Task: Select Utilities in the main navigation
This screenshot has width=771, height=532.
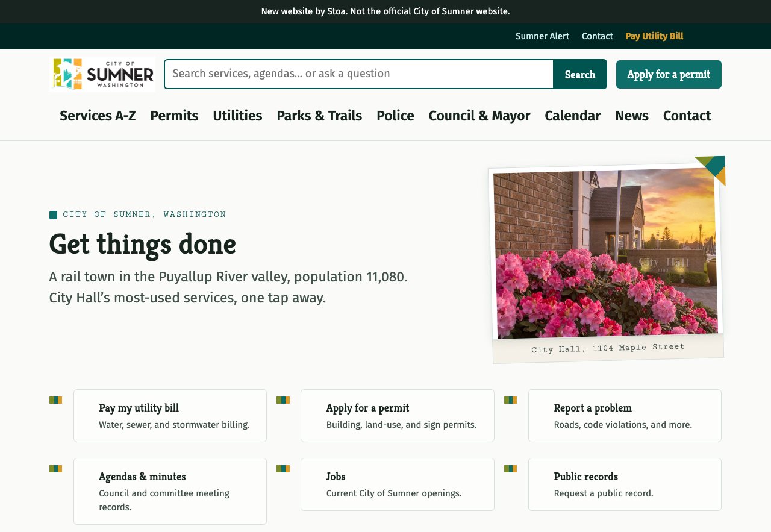Action: point(237,116)
